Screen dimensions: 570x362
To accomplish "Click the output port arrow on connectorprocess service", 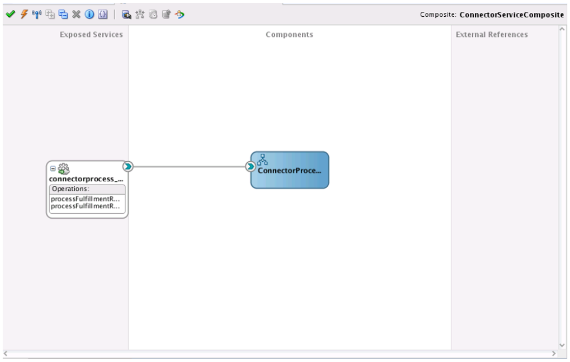I will (128, 166).
